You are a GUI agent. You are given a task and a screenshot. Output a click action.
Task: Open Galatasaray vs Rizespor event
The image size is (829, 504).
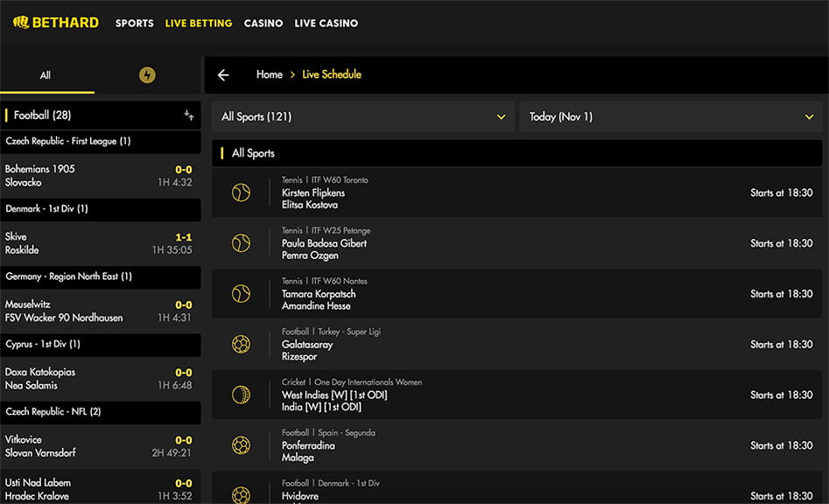pos(517,345)
